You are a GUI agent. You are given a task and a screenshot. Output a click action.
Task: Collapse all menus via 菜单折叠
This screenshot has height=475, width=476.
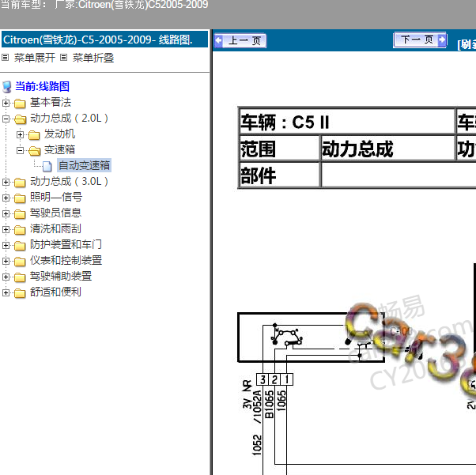93,58
